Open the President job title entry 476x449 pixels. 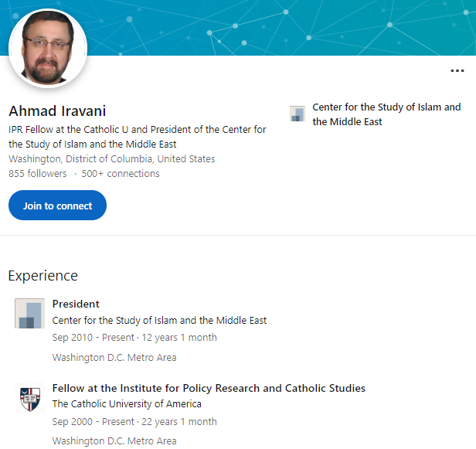tap(76, 304)
